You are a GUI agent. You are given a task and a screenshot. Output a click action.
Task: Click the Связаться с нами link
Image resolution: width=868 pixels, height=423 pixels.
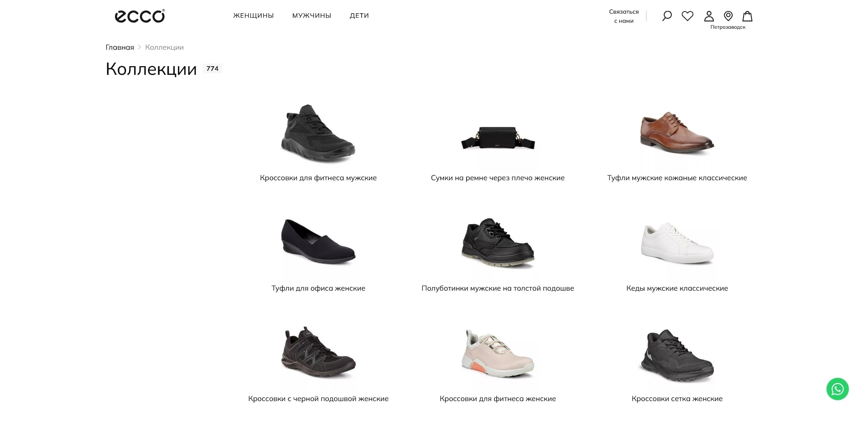pos(624,16)
